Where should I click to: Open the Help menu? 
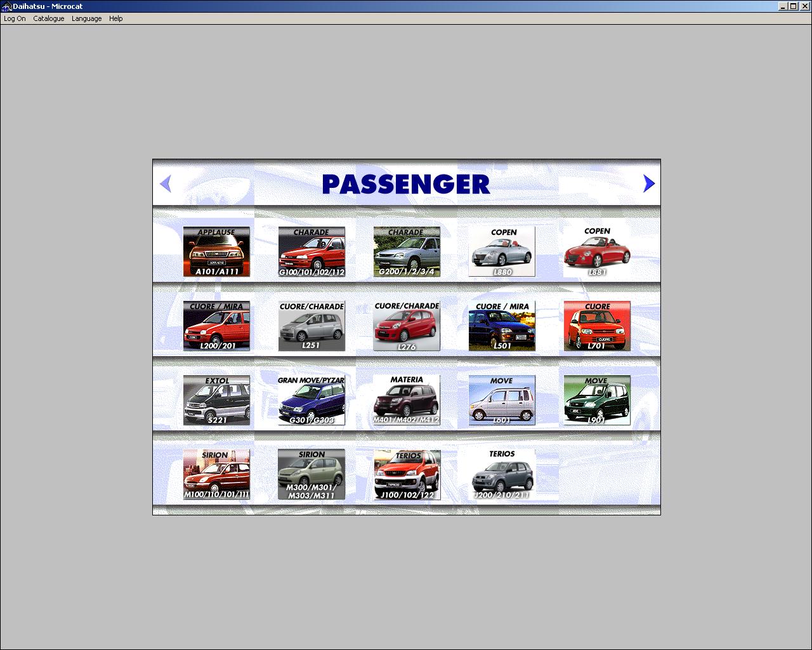point(115,18)
